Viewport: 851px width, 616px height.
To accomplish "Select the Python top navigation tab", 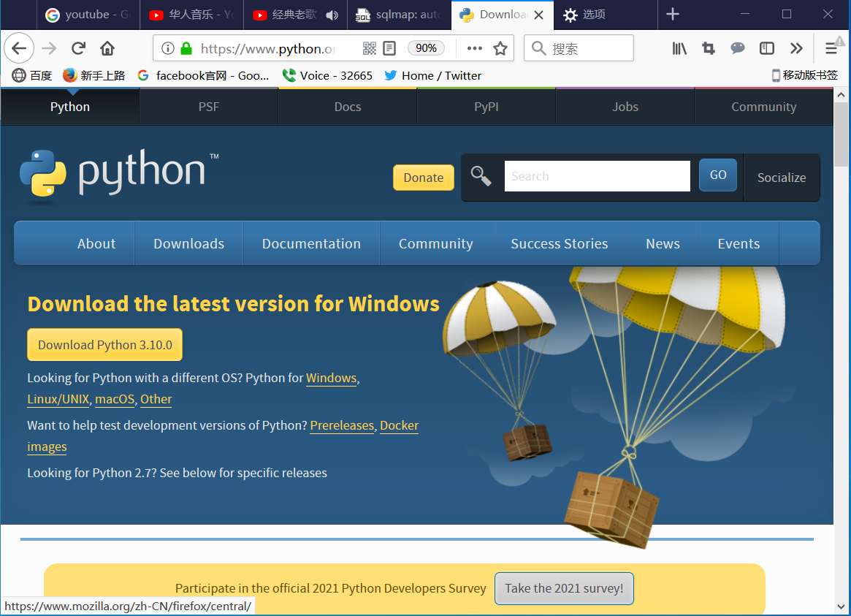I will [70, 107].
